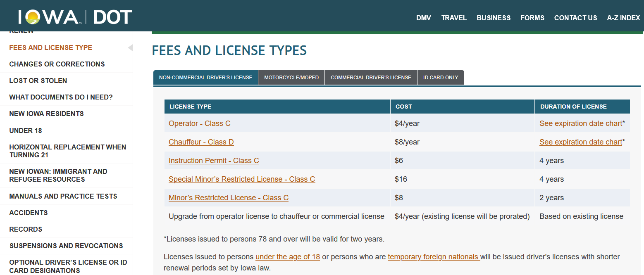Screen dimensions: 644x275
Task: Open Manuals and Practice Tests sidebar item
Action: pos(63,196)
